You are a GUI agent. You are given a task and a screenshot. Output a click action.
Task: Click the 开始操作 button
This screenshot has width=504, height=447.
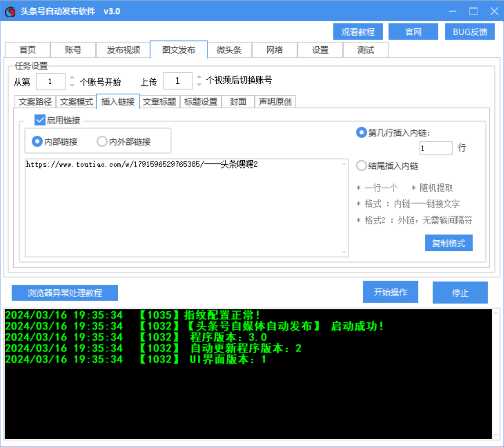point(390,292)
